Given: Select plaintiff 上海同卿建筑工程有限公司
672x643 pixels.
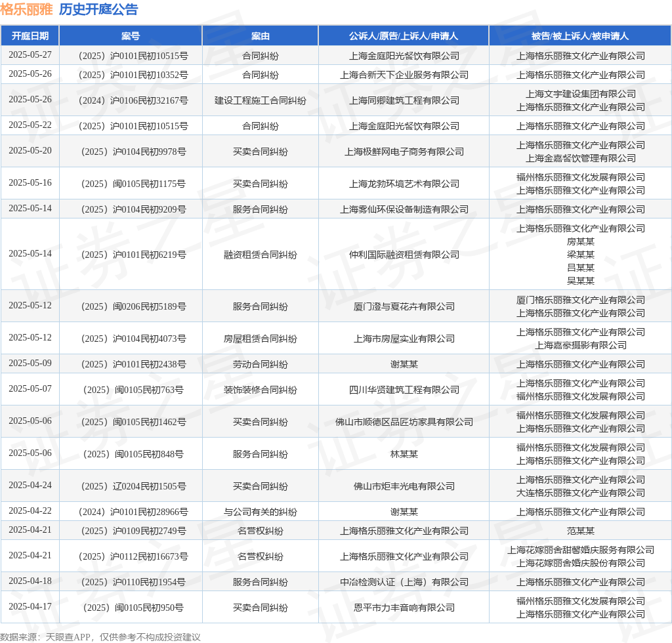Looking at the screenshot, I should (x=404, y=100).
